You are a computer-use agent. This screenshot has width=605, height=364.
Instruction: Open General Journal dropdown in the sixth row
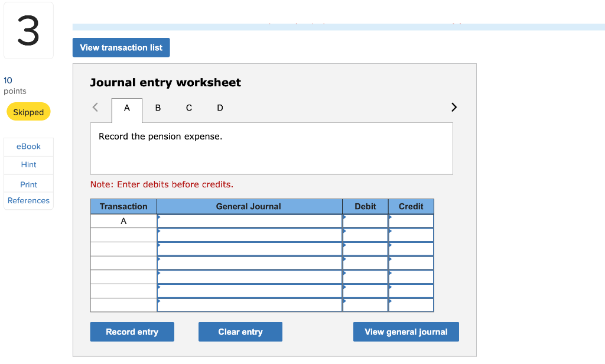[249, 291]
